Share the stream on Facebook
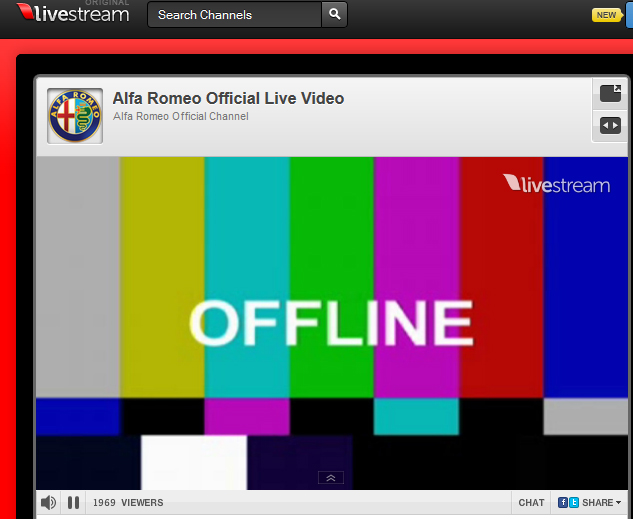Viewport: 633px width, 519px height. pos(562,502)
